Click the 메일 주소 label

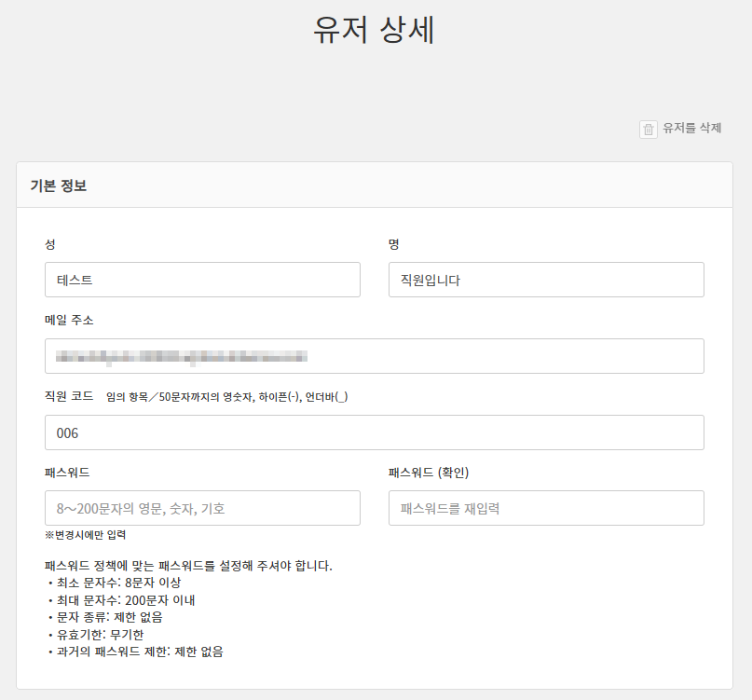(x=69, y=320)
